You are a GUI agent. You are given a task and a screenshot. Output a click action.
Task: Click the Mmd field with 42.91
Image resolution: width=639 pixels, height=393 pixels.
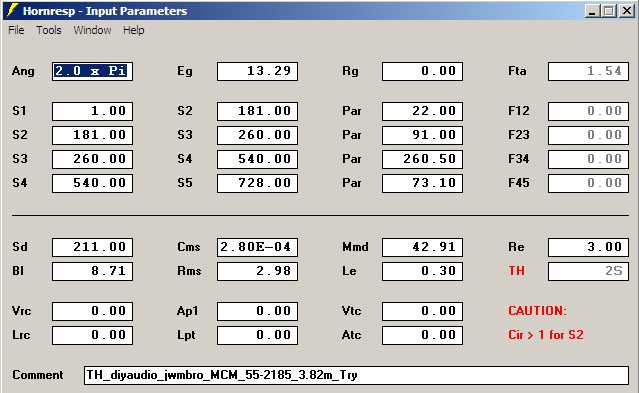pos(423,247)
